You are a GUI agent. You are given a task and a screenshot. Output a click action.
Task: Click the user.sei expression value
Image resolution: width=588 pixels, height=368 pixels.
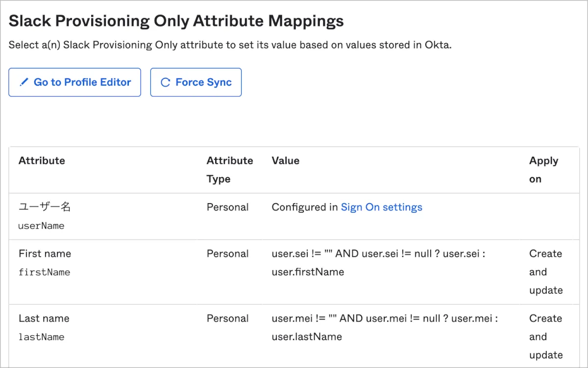coord(378,262)
